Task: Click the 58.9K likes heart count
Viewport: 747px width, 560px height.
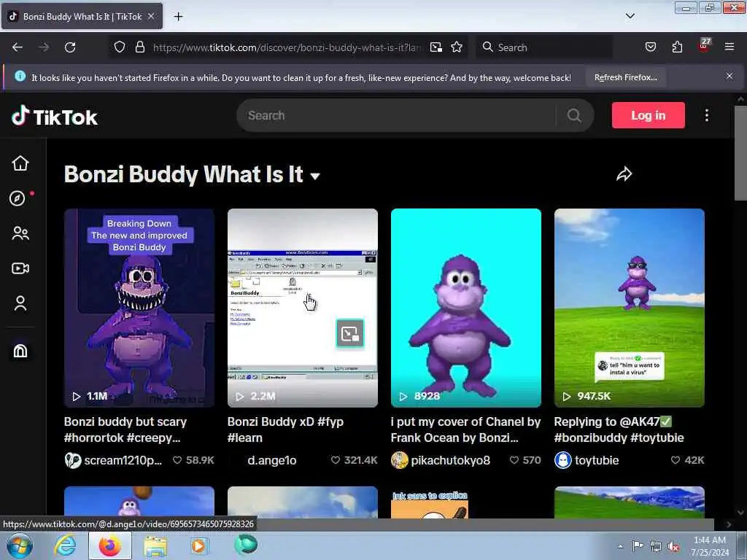Action: pyautogui.click(x=193, y=461)
